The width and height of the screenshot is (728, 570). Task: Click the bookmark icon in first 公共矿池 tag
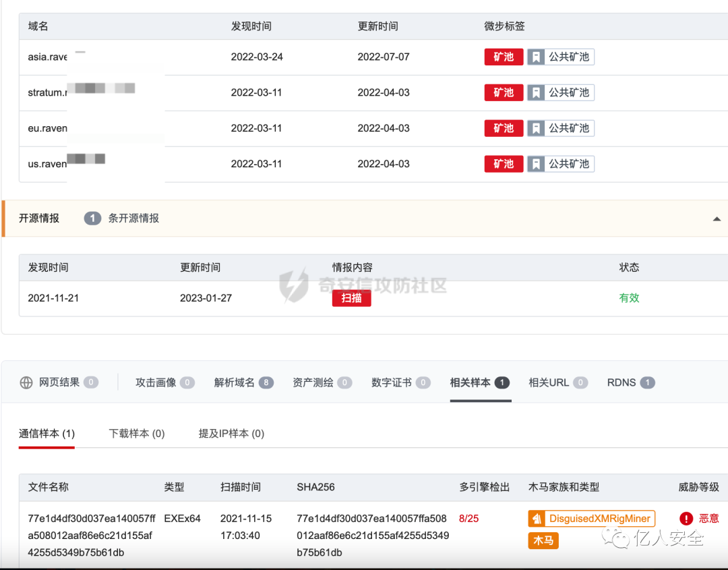coord(536,57)
